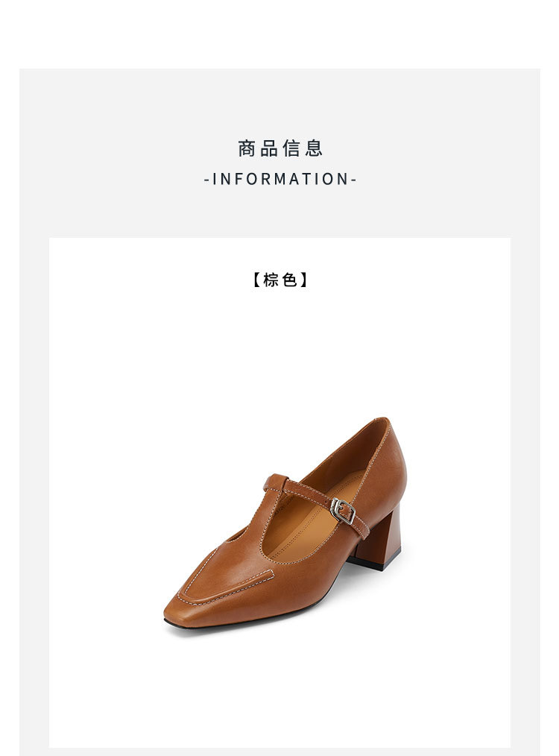
Task: Select the 【棕色】 color label
Action: point(279,279)
